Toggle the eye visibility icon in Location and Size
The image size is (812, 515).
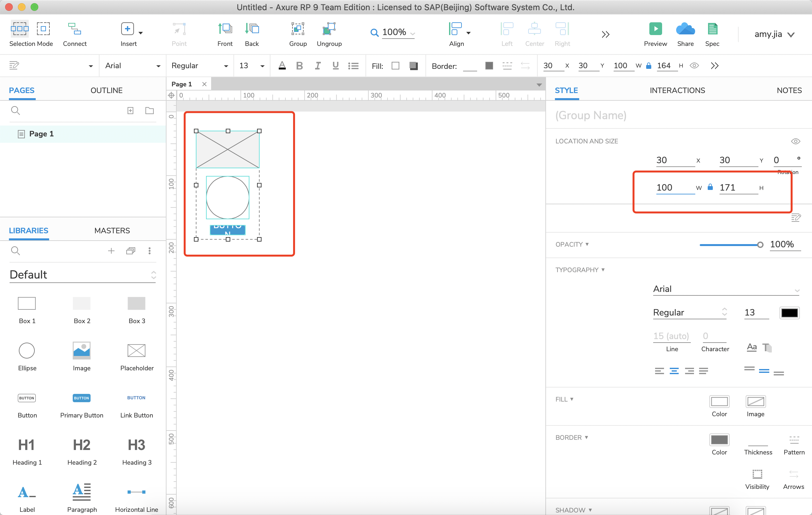click(x=795, y=141)
